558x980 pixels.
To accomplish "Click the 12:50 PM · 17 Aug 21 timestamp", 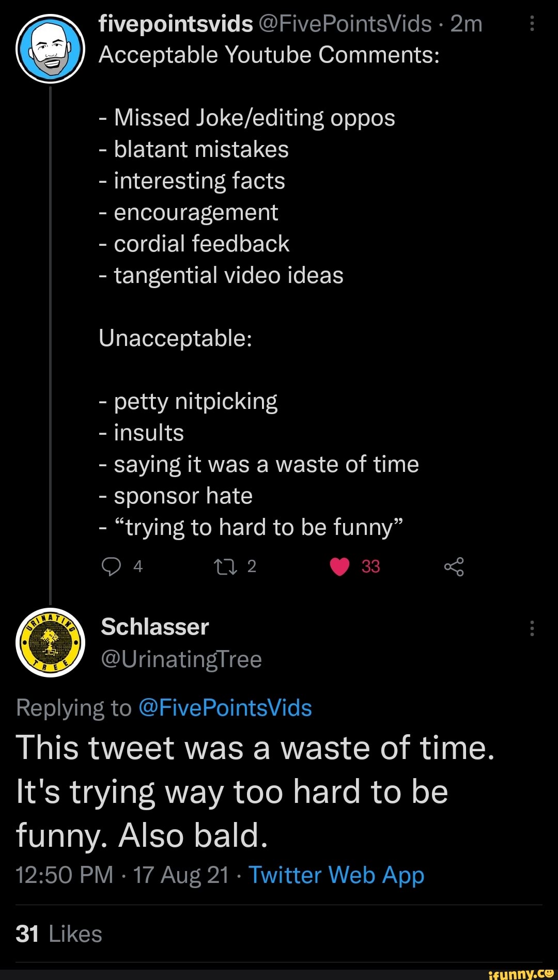I will [122, 875].
